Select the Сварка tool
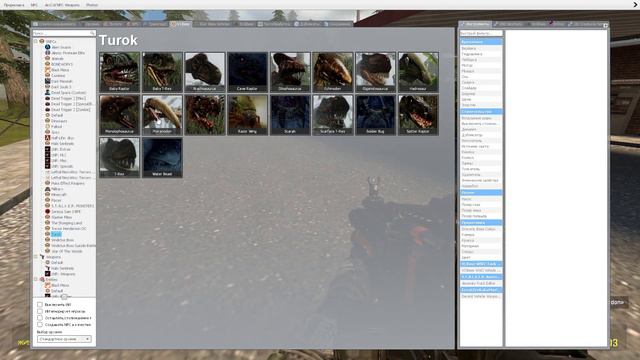640x360 pixels. pyautogui.click(x=481, y=82)
